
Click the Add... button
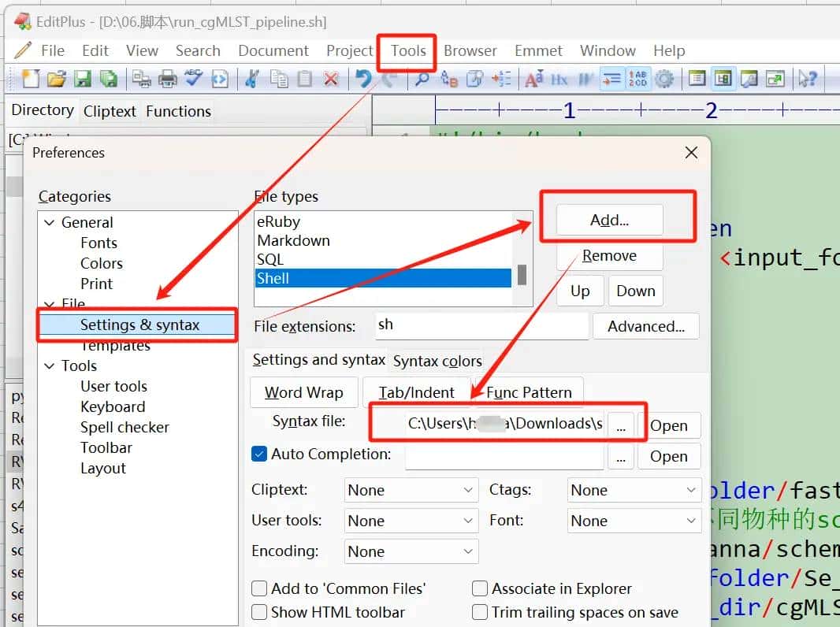click(x=609, y=221)
